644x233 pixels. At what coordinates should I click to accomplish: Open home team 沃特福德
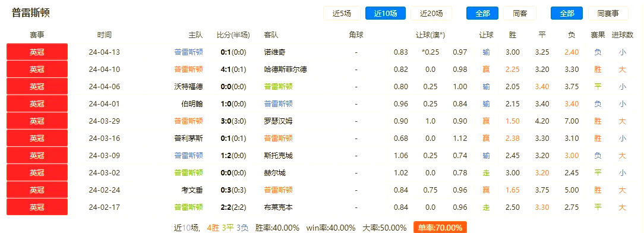tap(188, 87)
